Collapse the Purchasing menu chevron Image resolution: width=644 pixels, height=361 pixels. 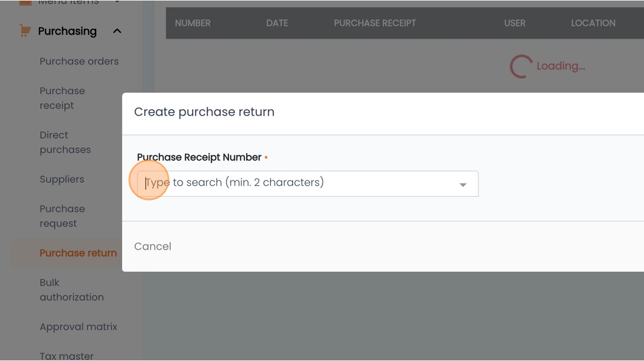[117, 31]
